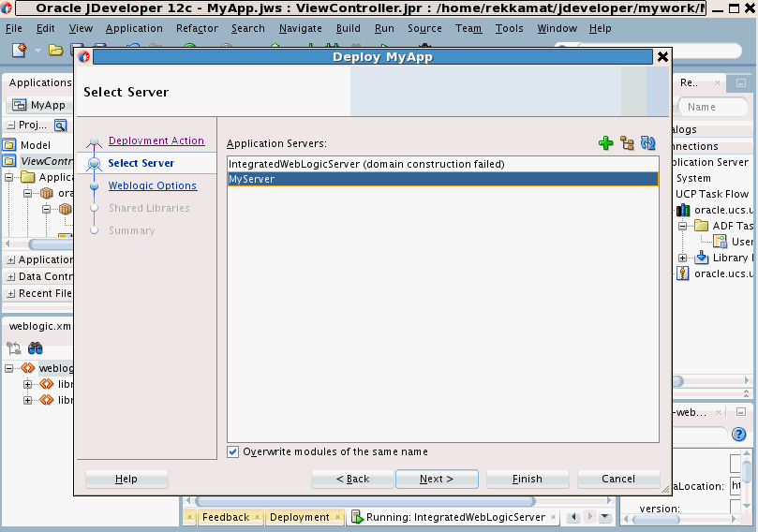Open the application server hierarchy tree icon

627,143
